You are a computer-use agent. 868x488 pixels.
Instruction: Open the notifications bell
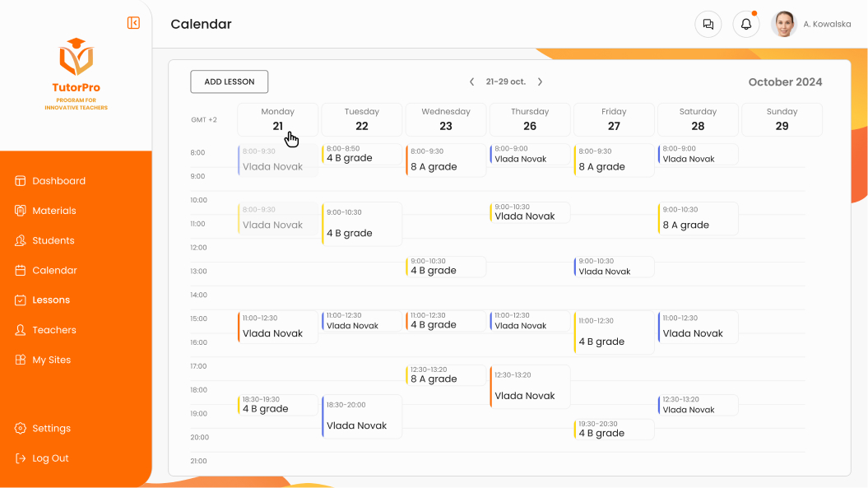pyautogui.click(x=746, y=24)
